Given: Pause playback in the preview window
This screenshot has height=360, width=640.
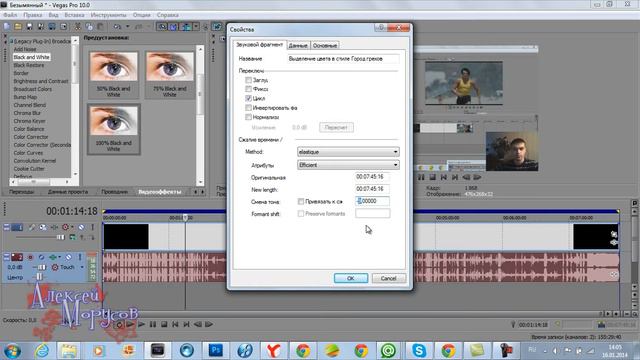Looking at the screenshot, I should coord(421,177).
